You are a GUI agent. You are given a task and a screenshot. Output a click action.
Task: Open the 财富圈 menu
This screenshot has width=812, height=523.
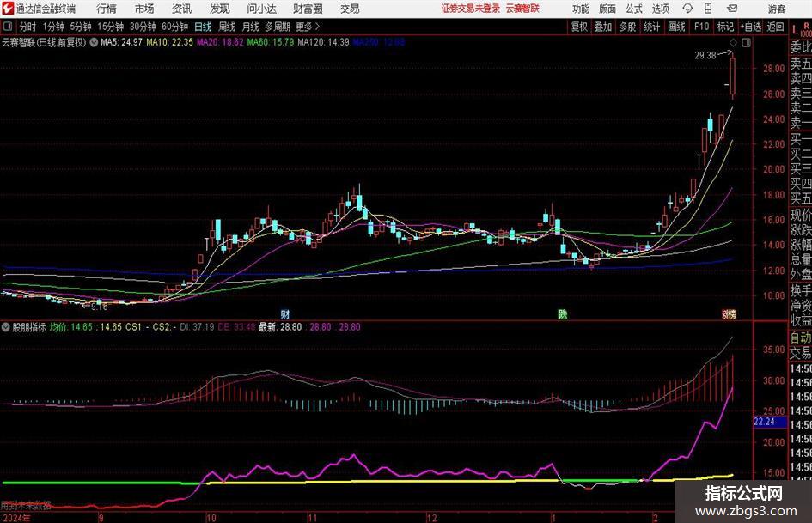coord(308,9)
